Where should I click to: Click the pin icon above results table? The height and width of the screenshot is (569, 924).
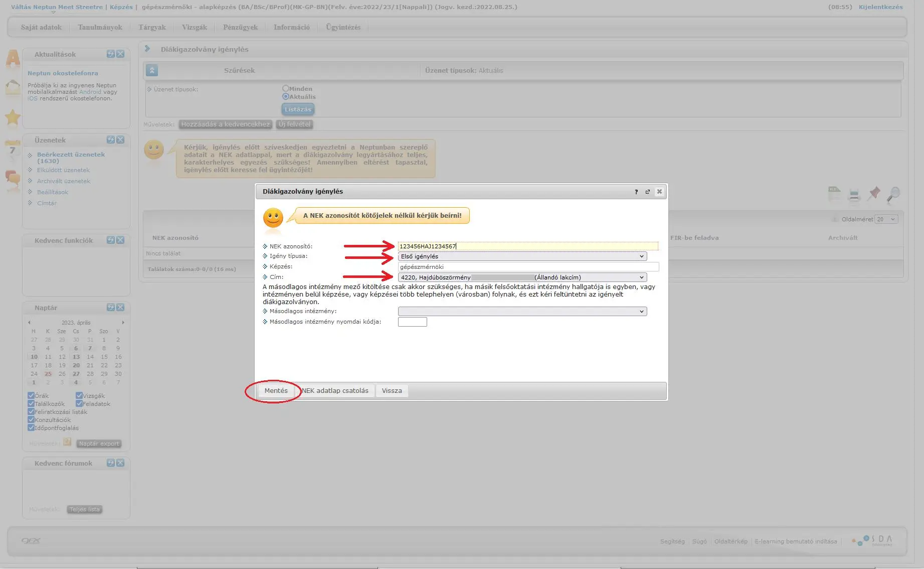(x=874, y=194)
